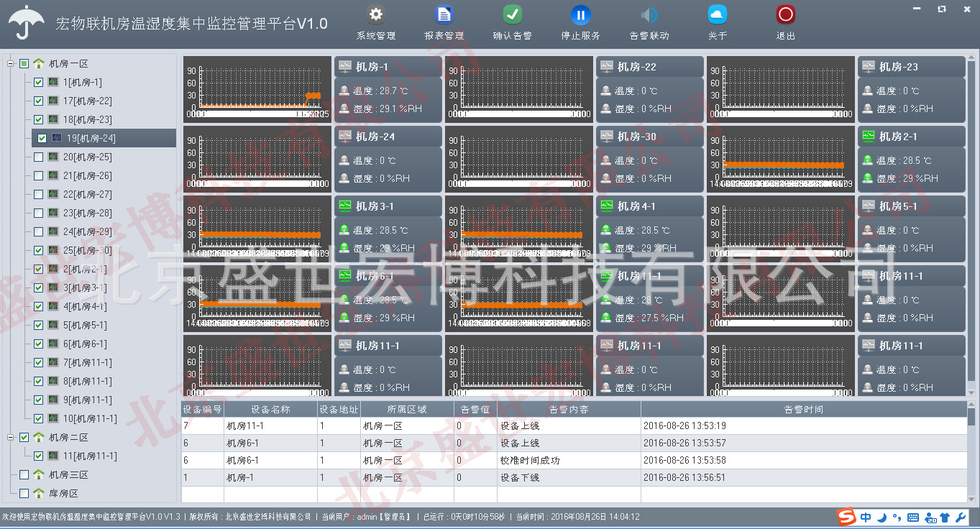Check the 23[机房-28] checkbox
The height and width of the screenshot is (529, 980).
point(39,213)
